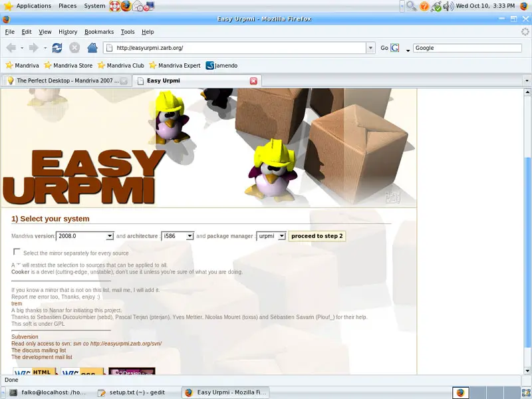532x399 pixels.
Task: Select the first workspace in workspace switcher
Action: click(x=460, y=392)
